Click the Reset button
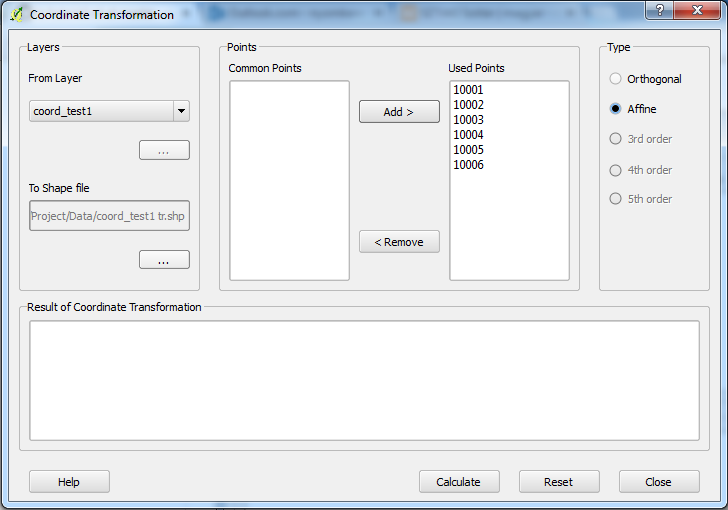 [x=558, y=482]
